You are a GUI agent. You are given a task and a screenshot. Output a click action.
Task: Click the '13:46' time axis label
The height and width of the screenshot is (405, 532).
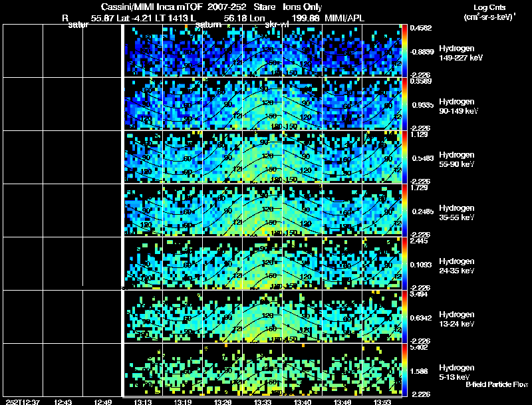(342, 402)
